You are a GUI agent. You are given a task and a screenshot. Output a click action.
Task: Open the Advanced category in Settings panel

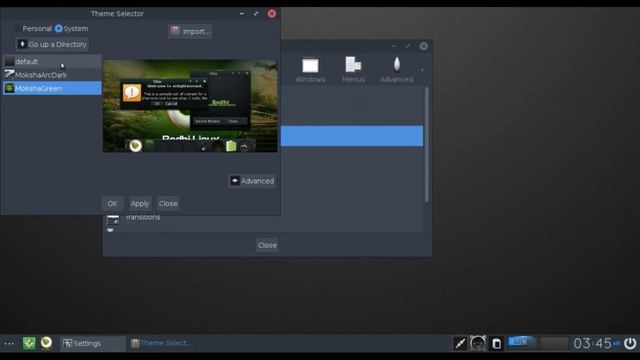click(x=396, y=70)
